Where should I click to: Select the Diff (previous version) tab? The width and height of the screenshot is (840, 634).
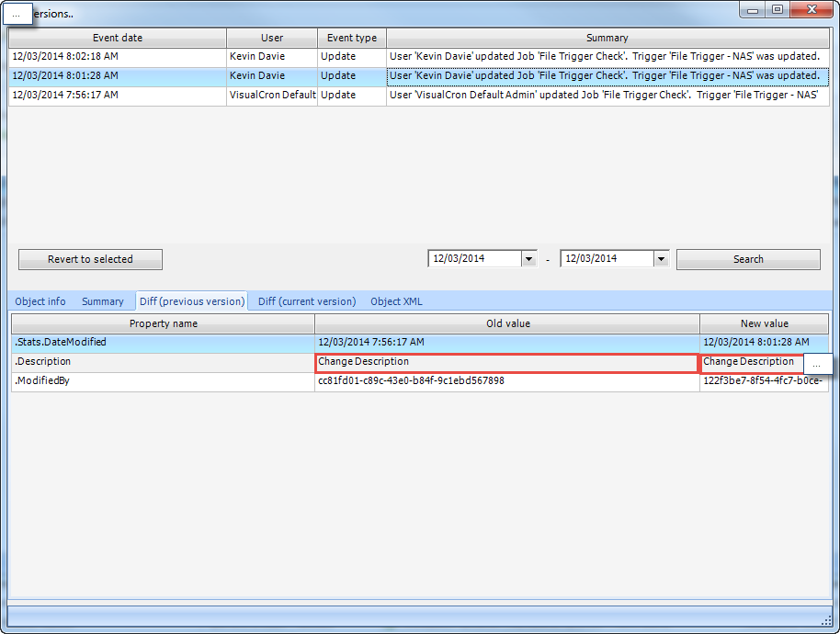pos(192,301)
